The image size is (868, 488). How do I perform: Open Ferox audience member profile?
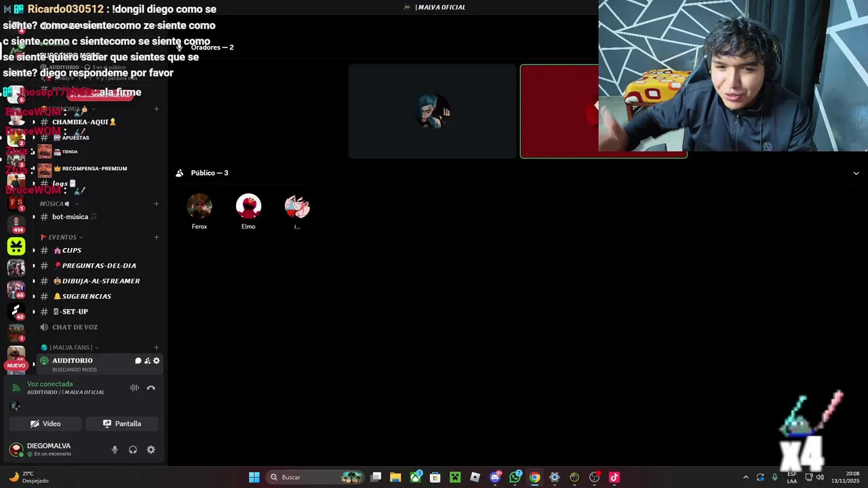[x=199, y=211]
